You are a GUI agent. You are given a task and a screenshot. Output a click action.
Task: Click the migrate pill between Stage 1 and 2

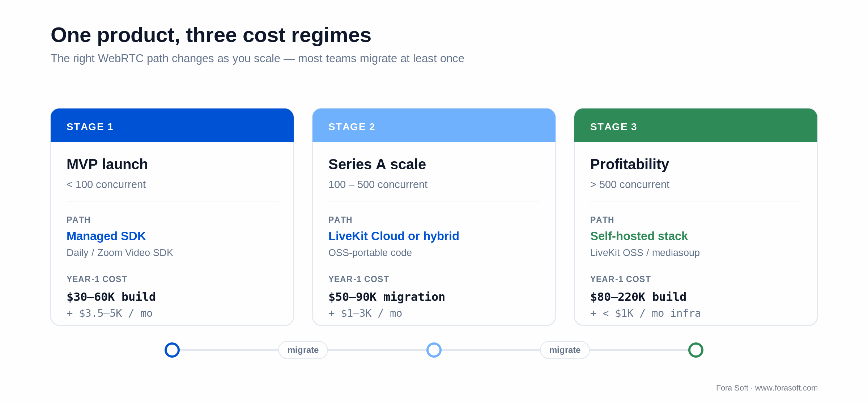(303, 350)
